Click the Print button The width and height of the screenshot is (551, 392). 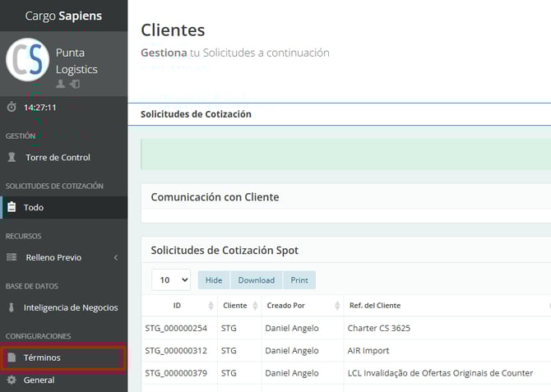299,280
